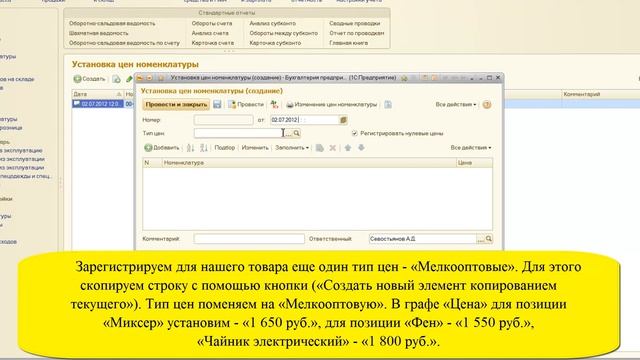Open Оборотно-сальдовая ведомость по счету link
This screenshot has width=640, height=360.
point(124,43)
